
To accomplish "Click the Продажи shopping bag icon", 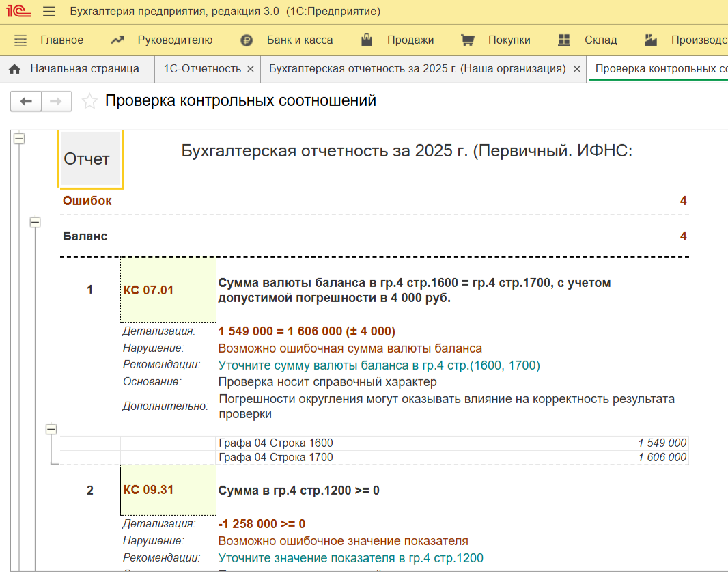I will pyautogui.click(x=367, y=40).
